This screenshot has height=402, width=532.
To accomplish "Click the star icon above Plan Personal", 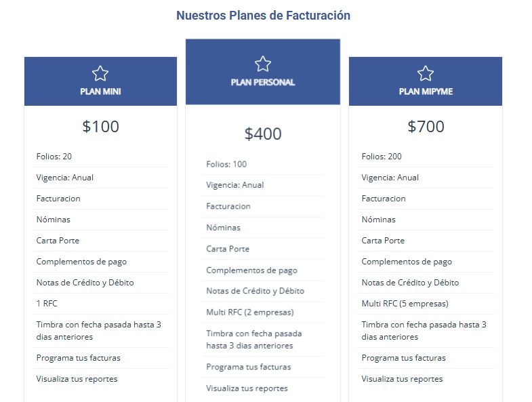I will [263, 64].
